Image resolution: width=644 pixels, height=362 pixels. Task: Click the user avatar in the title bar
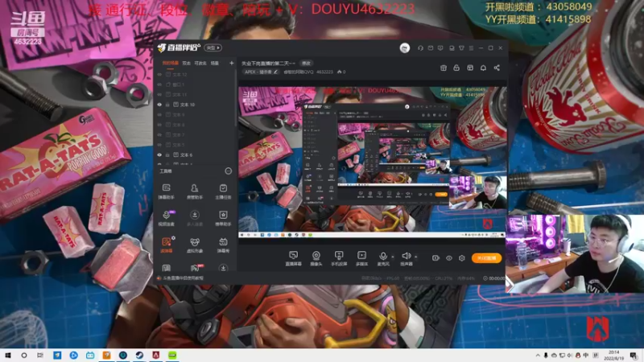(405, 48)
